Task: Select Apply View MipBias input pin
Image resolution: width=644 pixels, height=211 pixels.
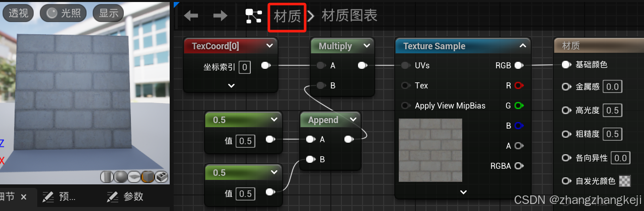Action: coord(406,105)
